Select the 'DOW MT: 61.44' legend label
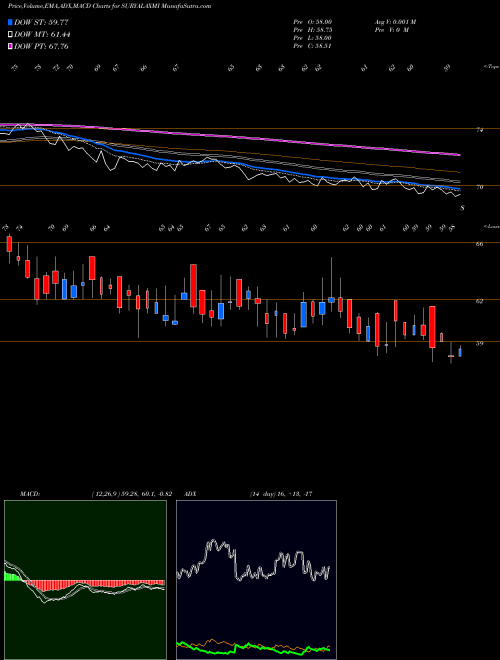 coord(42,35)
